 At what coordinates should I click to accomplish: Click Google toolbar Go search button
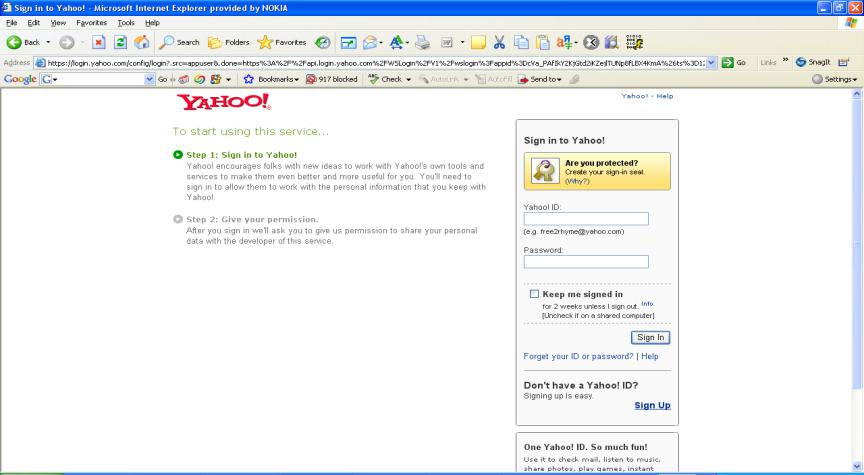(x=162, y=79)
